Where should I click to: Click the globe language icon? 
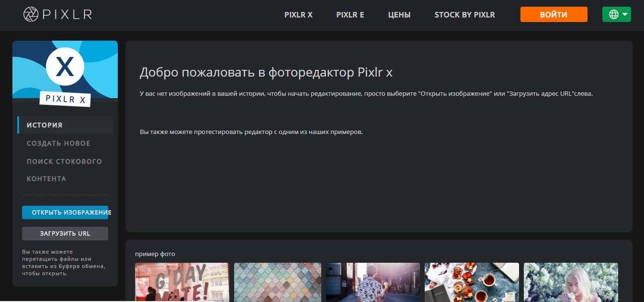click(x=613, y=14)
